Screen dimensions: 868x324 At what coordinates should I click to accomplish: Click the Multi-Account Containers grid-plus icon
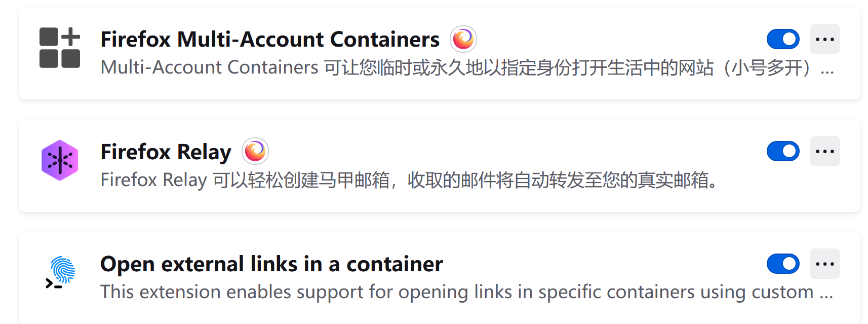tap(60, 48)
